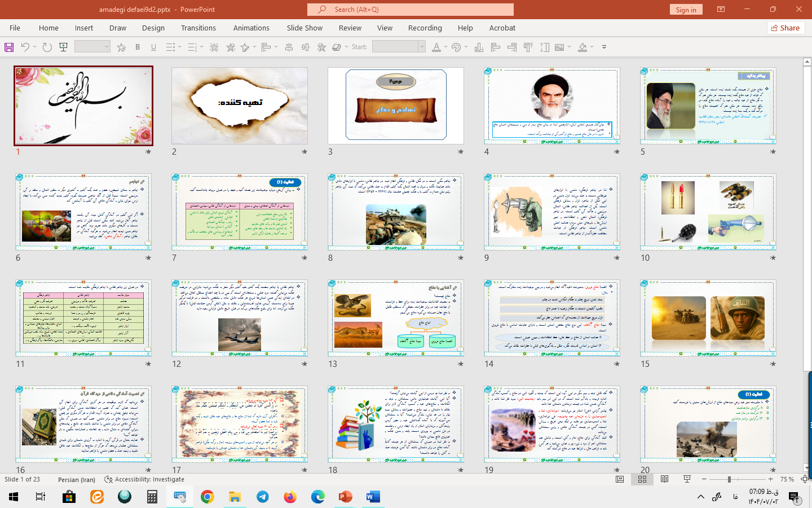Click the Save icon in Quick Access Toolbar
The height and width of the screenshot is (508, 812).
pos(9,47)
